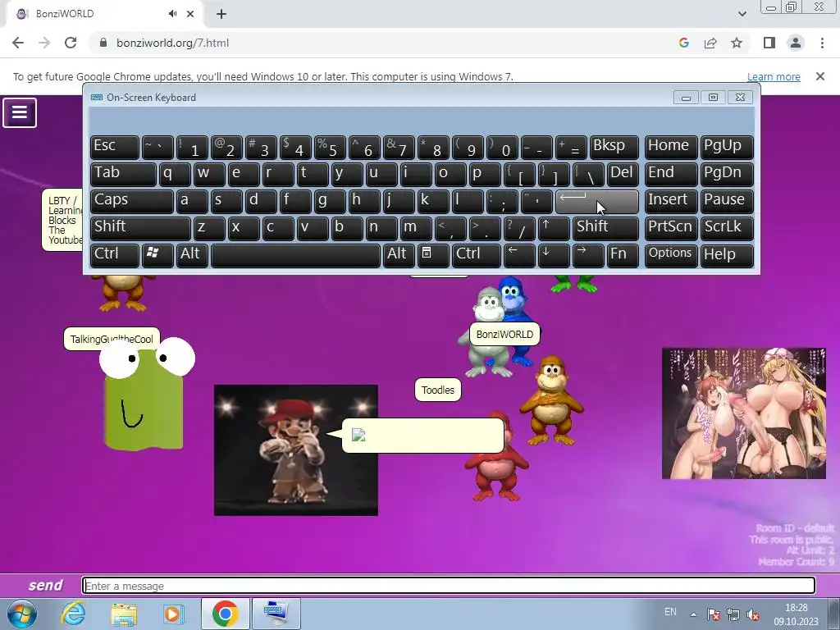Open the Action Center flag icon

(714, 615)
